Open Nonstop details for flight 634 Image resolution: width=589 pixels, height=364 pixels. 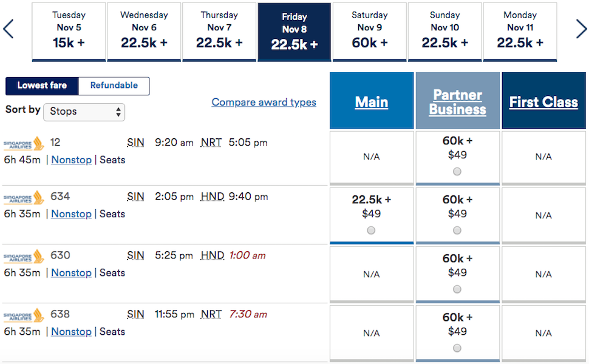72,214
